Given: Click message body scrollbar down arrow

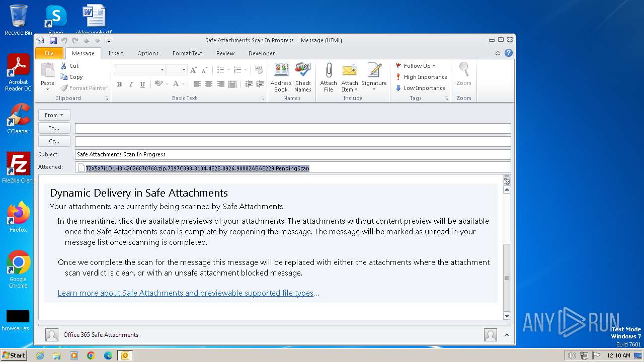Looking at the screenshot, I should coord(507,316).
